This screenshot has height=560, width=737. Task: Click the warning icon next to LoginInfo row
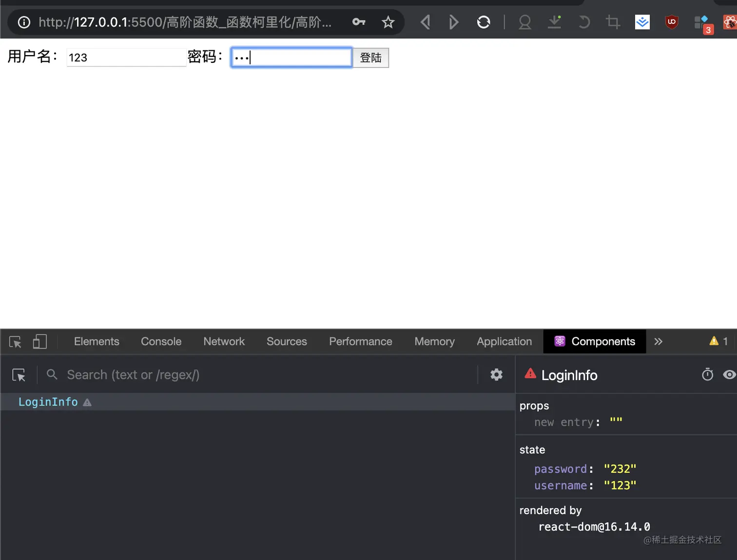point(87,403)
